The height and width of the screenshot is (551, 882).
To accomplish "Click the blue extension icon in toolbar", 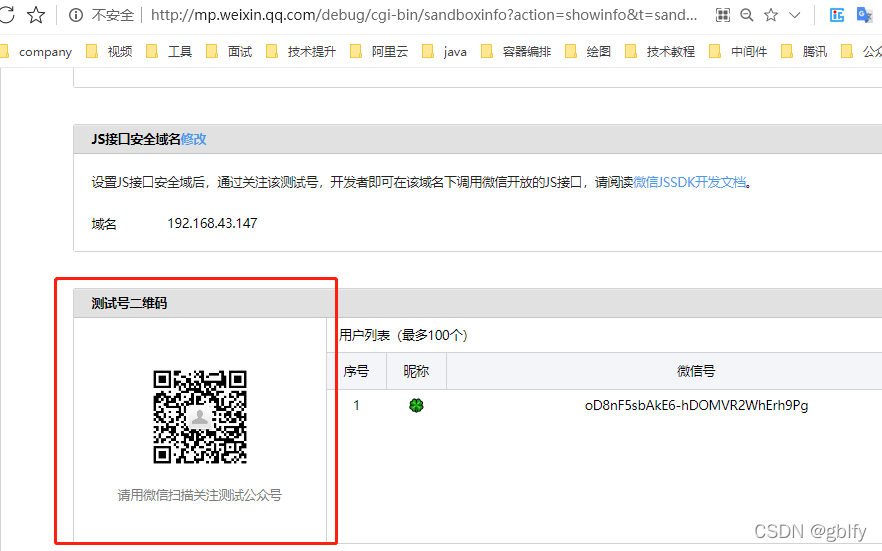I will pos(837,15).
